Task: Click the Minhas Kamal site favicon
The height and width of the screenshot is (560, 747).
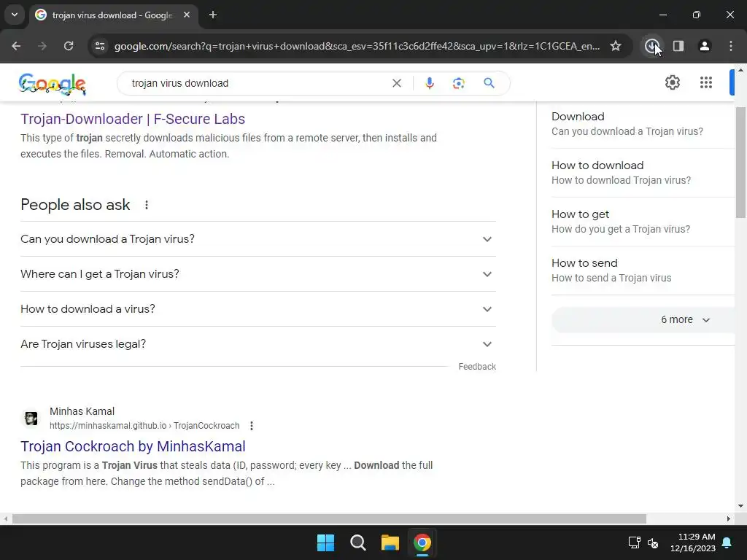Action: (31, 419)
